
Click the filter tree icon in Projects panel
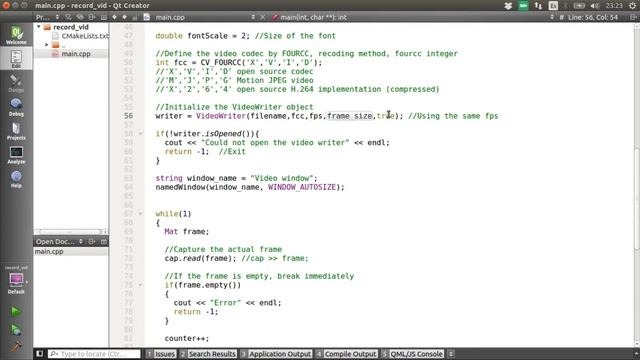click(x=69, y=17)
